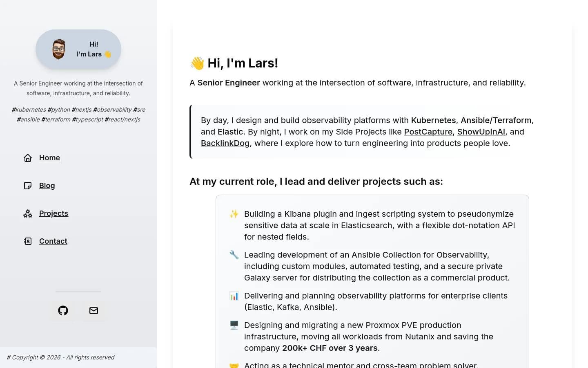Click the "Hi! I'm Lars" badge

pyautogui.click(x=78, y=49)
